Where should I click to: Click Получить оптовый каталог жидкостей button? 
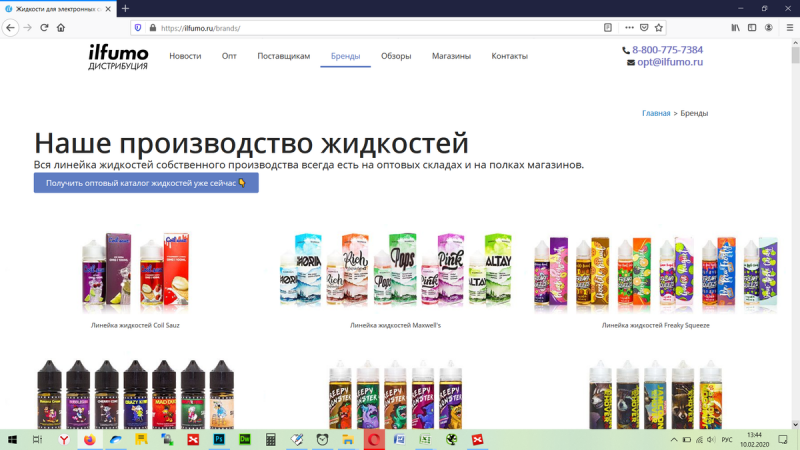tap(146, 183)
